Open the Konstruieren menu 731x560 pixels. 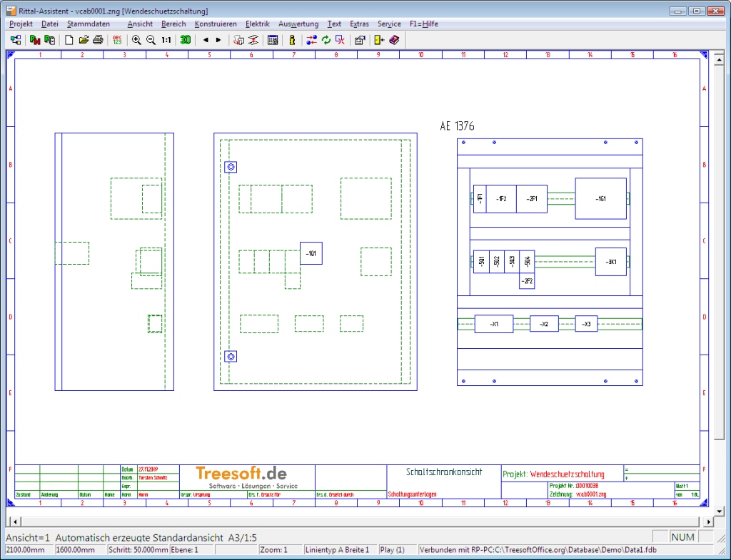pos(216,24)
